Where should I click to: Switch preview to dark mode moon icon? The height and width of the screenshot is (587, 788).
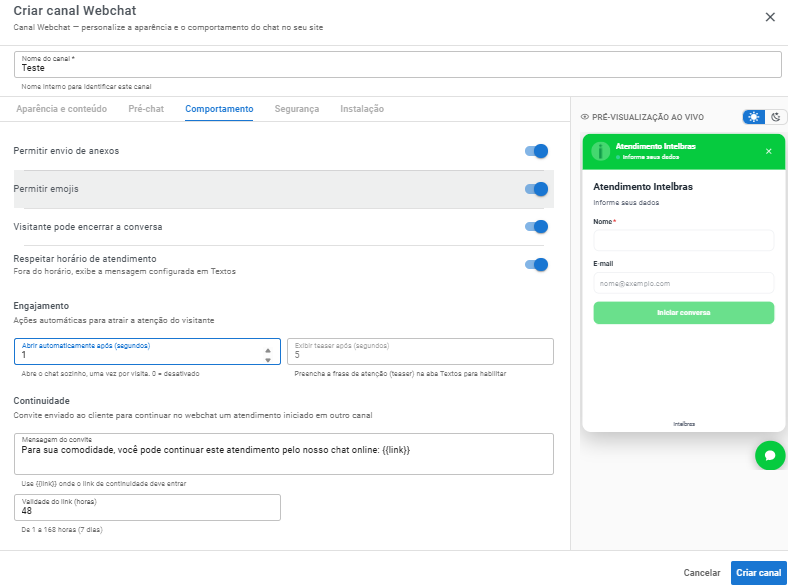click(775, 117)
